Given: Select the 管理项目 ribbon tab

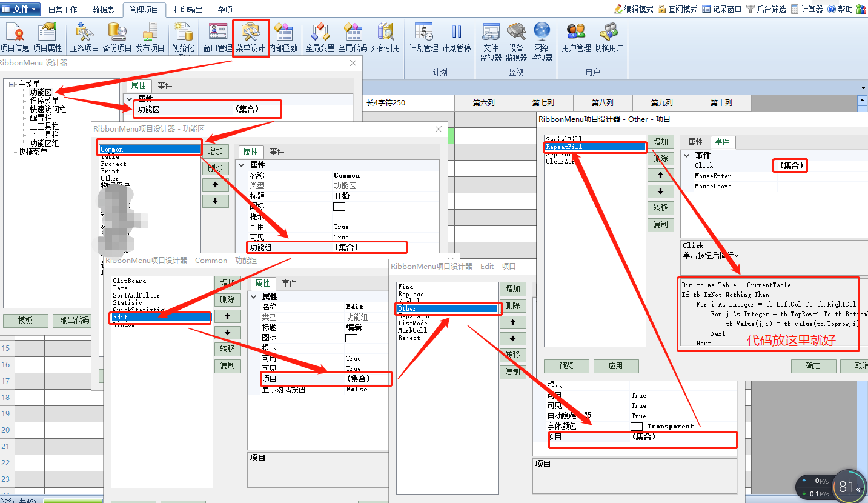Looking at the screenshot, I should [144, 10].
